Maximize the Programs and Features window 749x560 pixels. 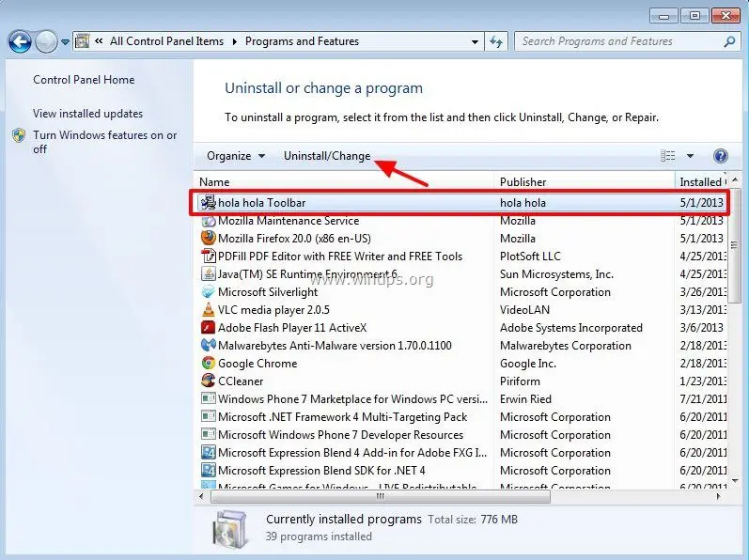tap(694, 16)
